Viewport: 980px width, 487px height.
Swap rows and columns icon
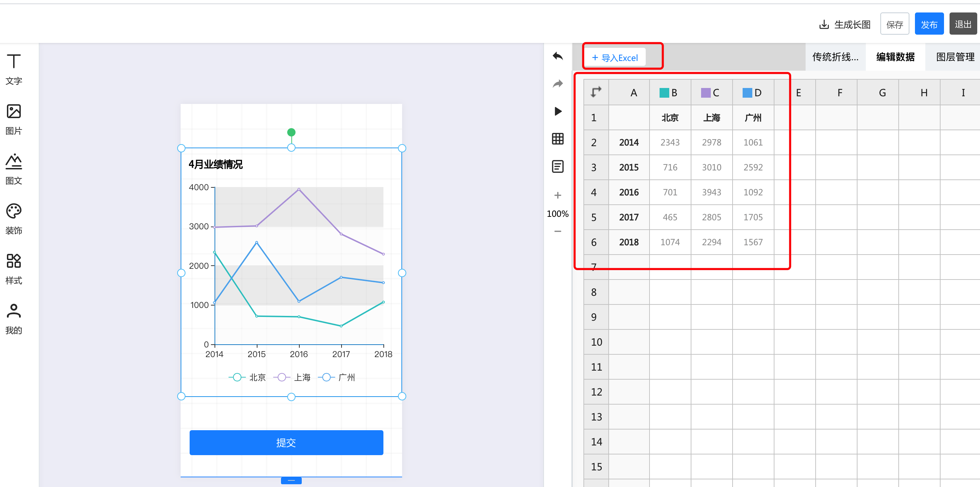click(x=596, y=92)
